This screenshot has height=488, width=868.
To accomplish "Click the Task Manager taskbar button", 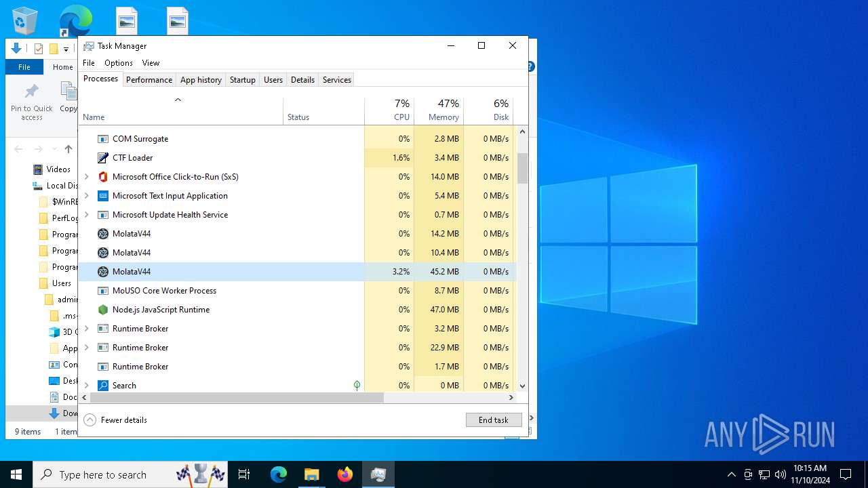I will (x=378, y=474).
